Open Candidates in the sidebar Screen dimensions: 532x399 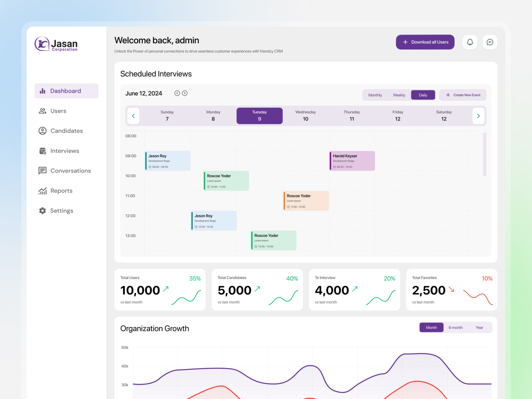click(66, 131)
